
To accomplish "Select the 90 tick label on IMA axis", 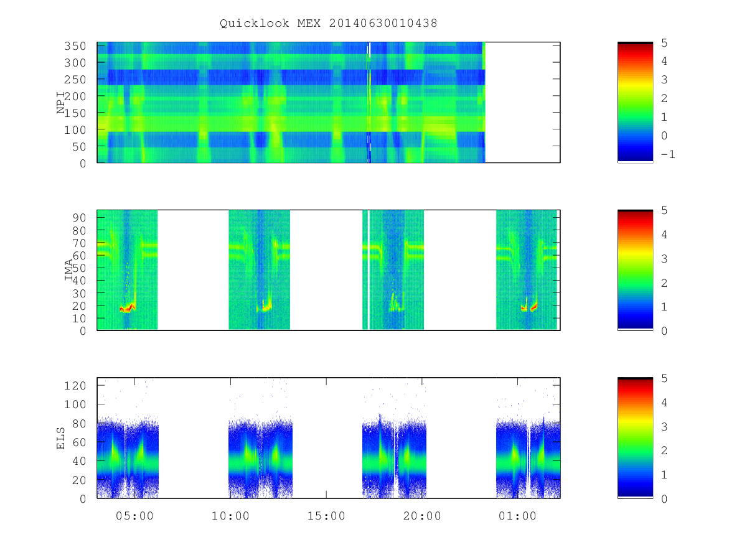I will coord(80,218).
